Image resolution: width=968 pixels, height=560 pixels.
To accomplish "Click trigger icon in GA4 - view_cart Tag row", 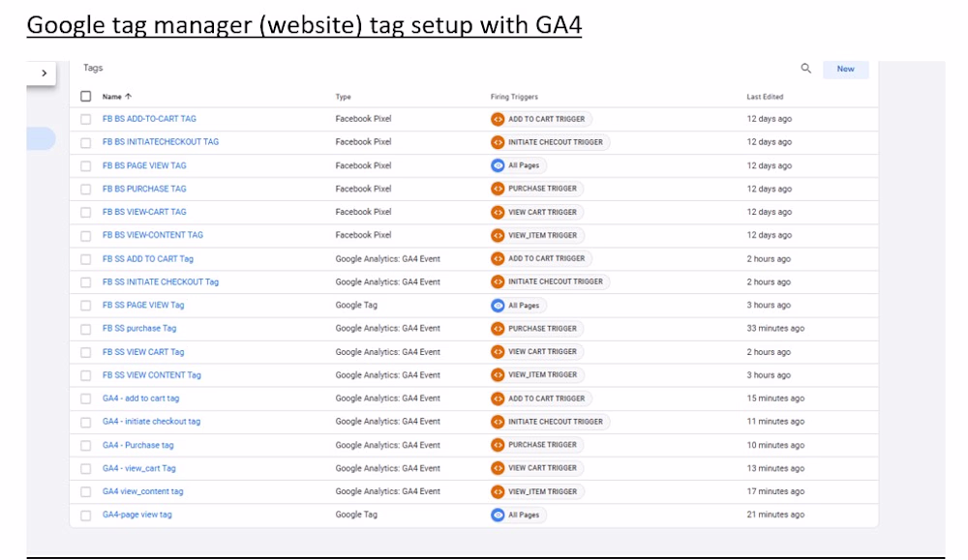I will (x=498, y=468).
